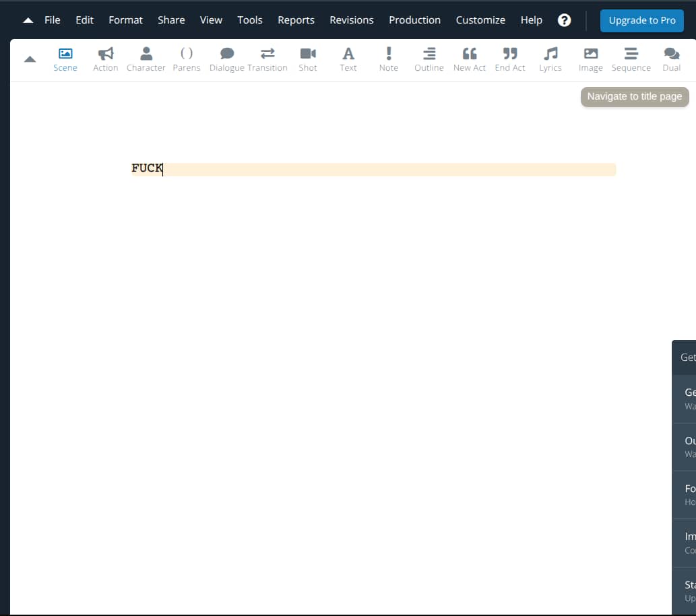
Task: Select the Dialogue element icon
Action: pos(227,59)
